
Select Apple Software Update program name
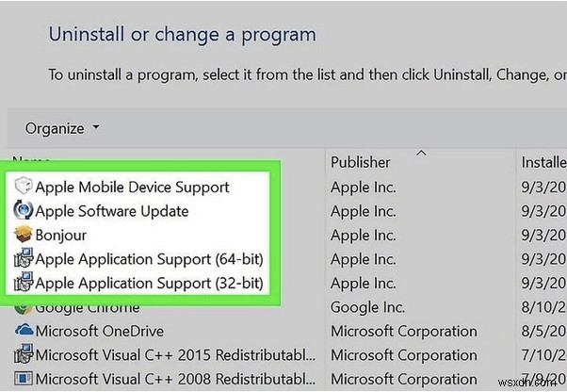111,211
